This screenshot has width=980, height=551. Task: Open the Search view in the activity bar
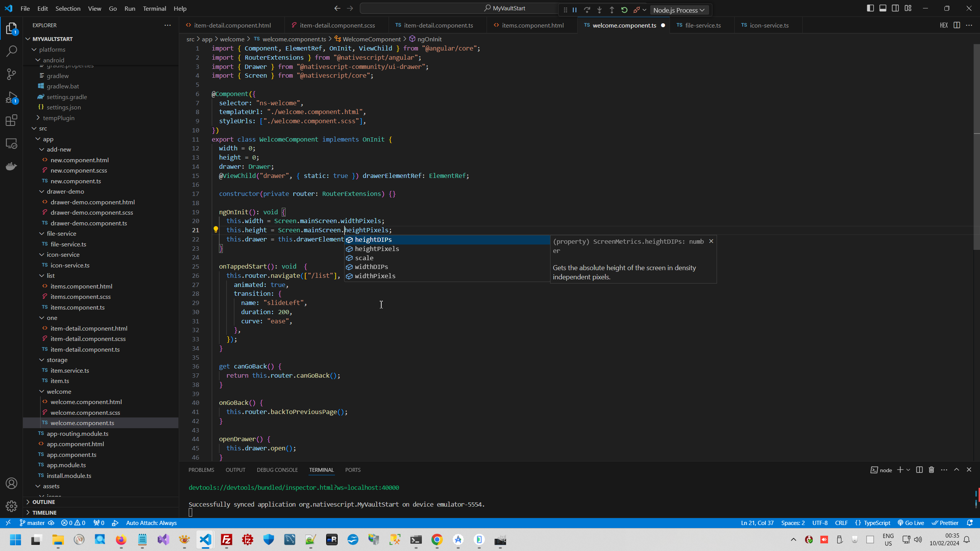click(11, 51)
